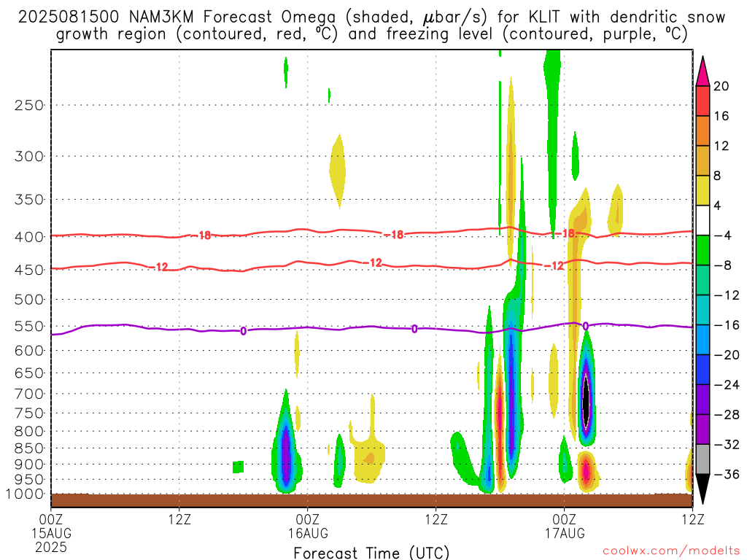Screen dimensions: 747x560
Task: Click the purple swatch between -28 and -32
Action: [703, 429]
